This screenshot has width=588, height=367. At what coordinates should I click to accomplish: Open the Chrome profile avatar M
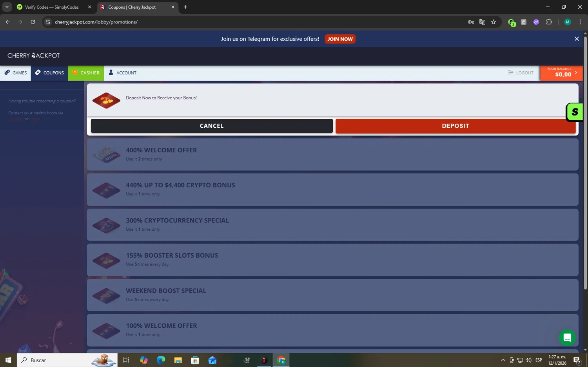tap(568, 22)
